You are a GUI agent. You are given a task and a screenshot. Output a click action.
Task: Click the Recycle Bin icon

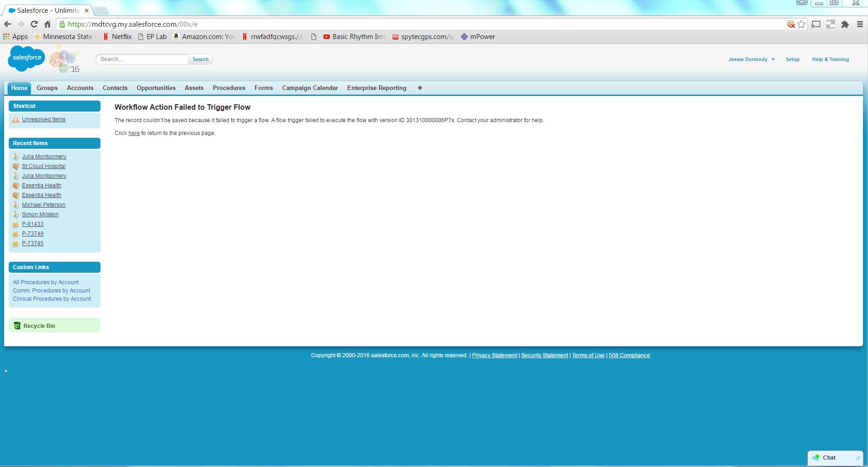pos(17,326)
